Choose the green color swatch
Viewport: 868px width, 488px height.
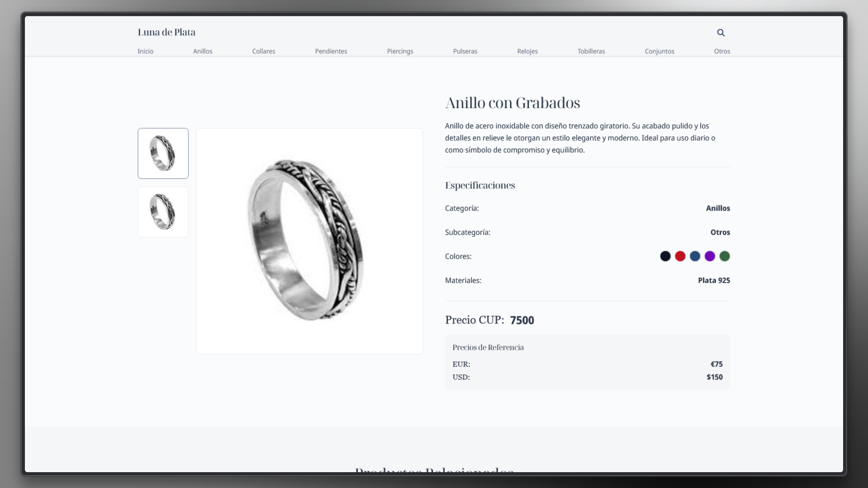coord(725,256)
